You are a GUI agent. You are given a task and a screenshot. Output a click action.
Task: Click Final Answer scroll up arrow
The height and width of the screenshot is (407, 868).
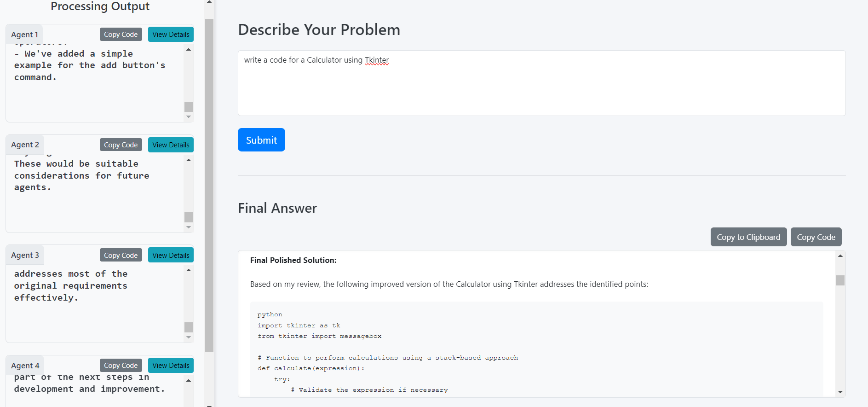pos(840,256)
